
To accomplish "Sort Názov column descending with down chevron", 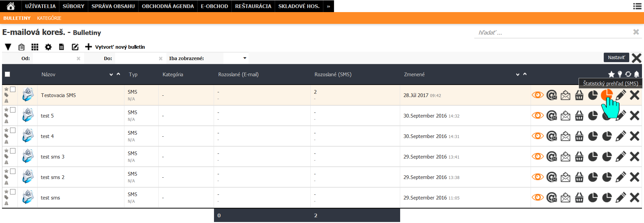I will 111,75.
